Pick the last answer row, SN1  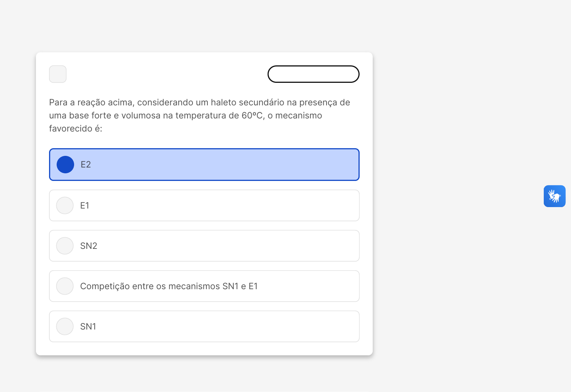(218, 327)
